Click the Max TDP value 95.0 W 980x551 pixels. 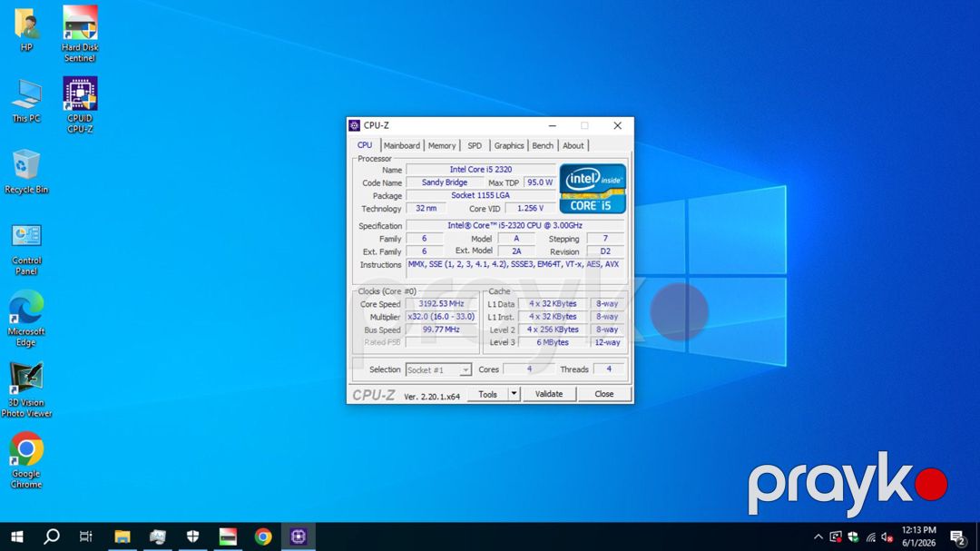[x=540, y=182]
